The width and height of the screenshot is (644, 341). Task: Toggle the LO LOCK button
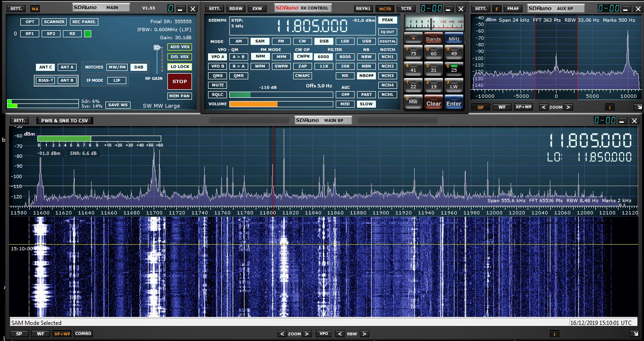[180, 67]
